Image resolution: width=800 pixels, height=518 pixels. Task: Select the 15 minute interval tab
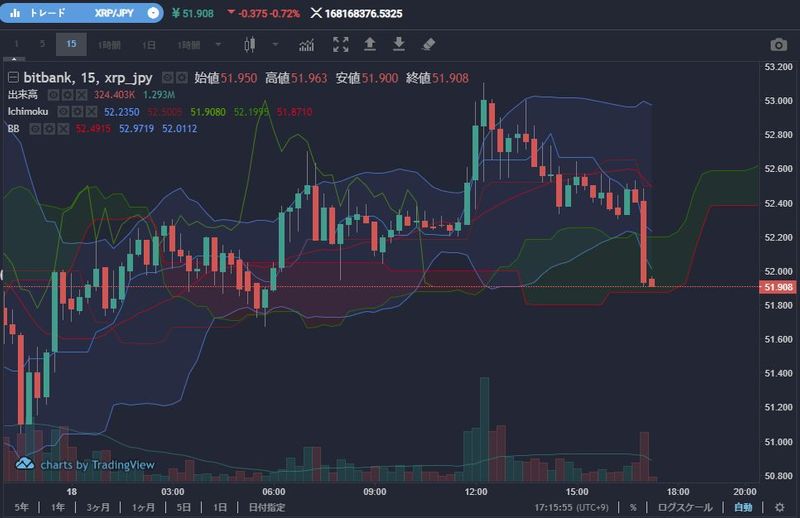tap(70, 44)
